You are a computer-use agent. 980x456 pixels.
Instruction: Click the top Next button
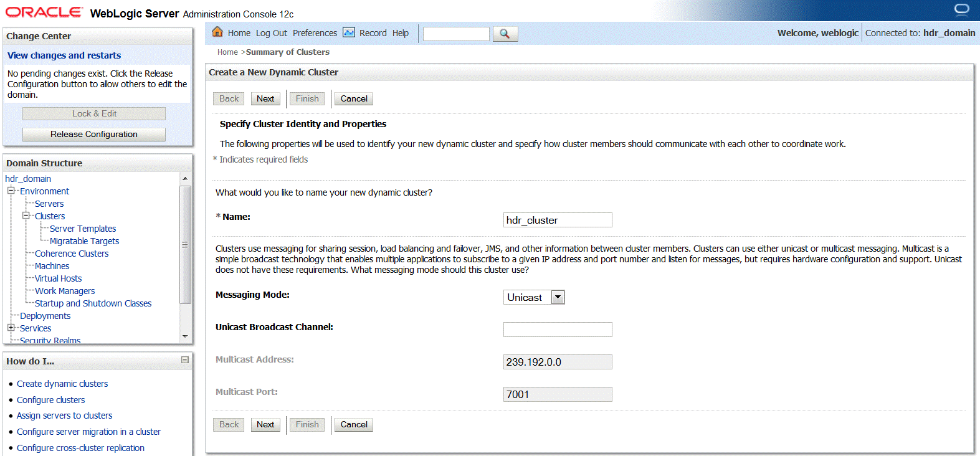point(265,98)
